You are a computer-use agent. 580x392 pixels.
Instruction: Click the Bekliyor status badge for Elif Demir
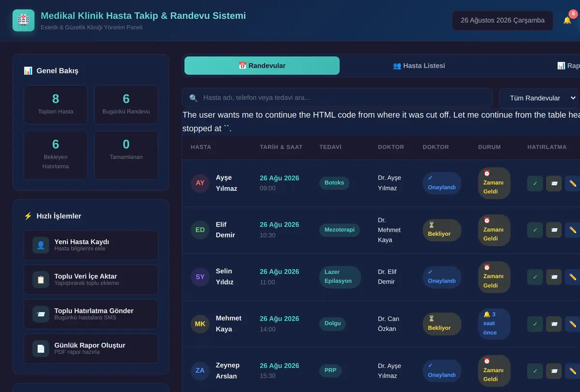(x=442, y=230)
